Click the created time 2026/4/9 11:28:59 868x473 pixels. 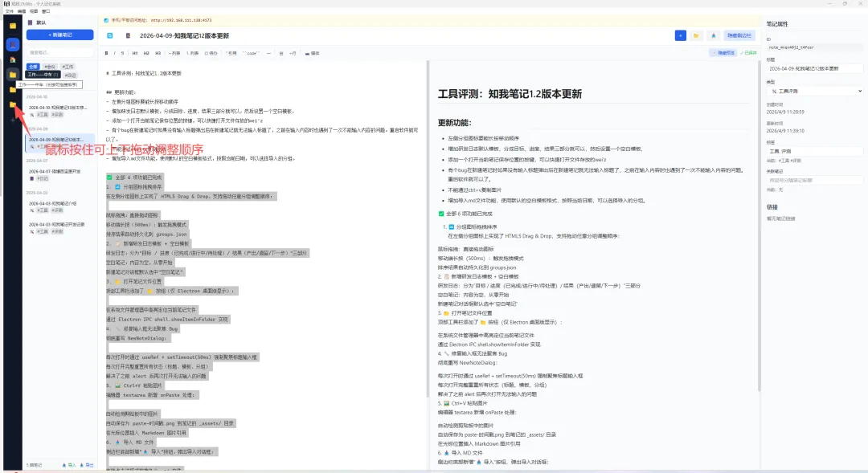(785, 112)
